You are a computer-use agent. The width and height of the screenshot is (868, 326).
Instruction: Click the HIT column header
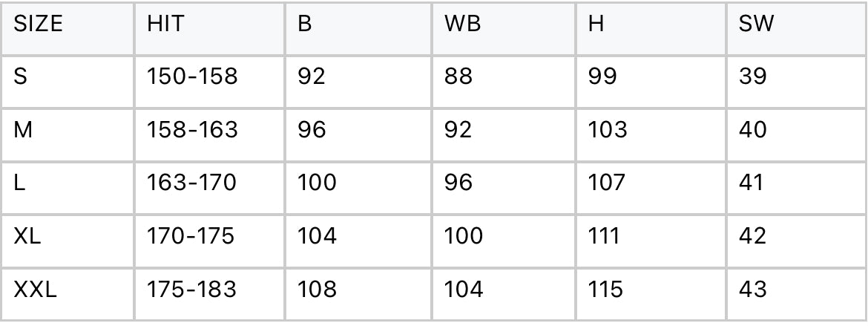point(165,25)
